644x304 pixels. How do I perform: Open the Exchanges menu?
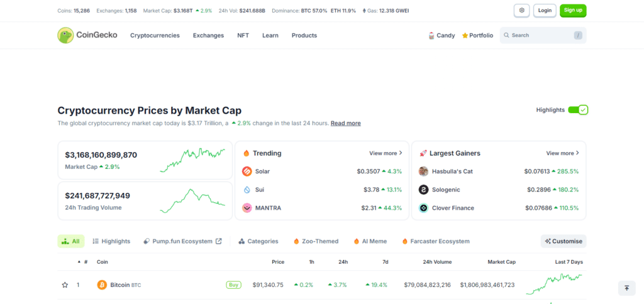click(208, 35)
